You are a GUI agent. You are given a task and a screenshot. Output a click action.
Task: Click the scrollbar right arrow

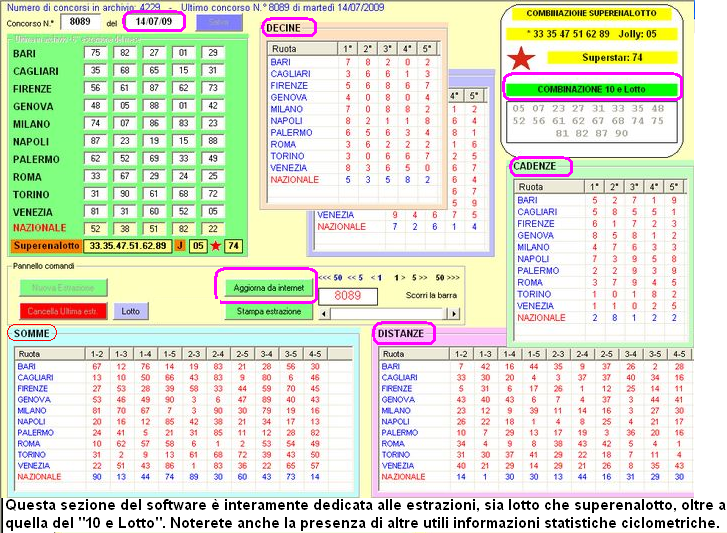[x=454, y=314]
